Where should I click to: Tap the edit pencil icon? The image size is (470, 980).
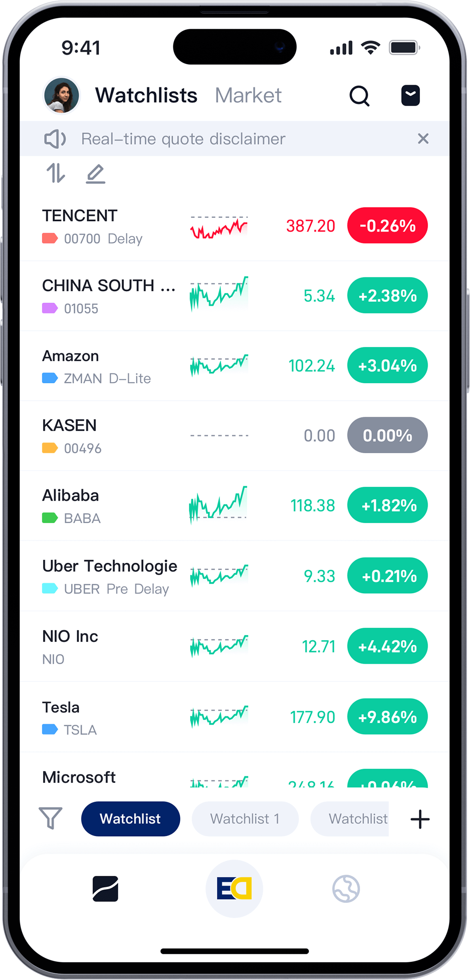click(x=95, y=174)
